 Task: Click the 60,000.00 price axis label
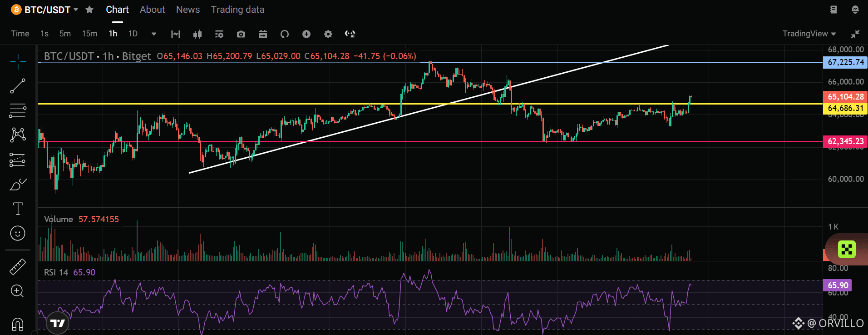846,179
